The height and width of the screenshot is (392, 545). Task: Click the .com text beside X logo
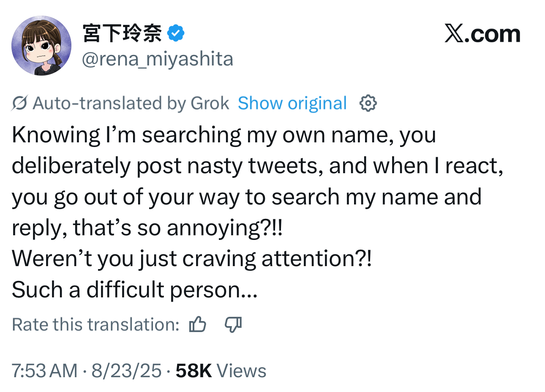(492, 34)
